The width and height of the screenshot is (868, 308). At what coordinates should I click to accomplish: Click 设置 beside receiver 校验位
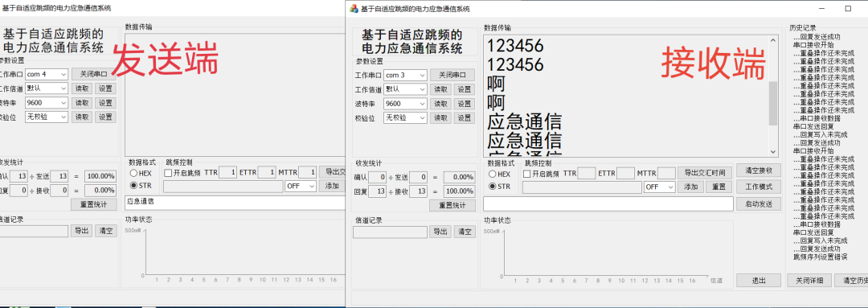[465, 118]
